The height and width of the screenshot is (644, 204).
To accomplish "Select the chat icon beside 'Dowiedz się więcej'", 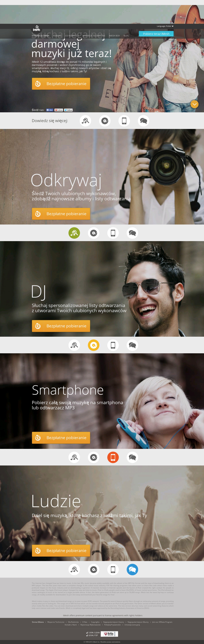I will click(x=144, y=121).
